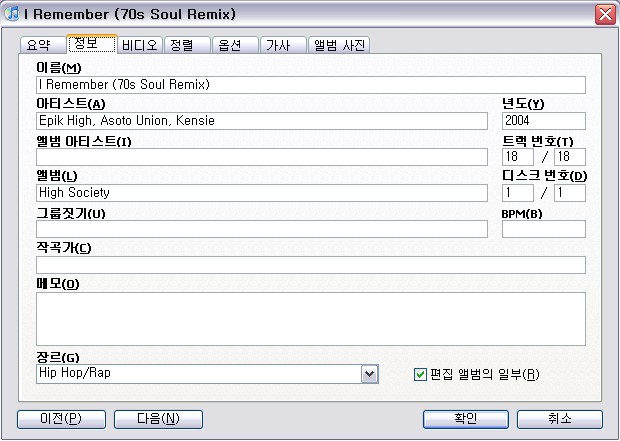Click the iTunes music note title bar icon
The width and height of the screenshot is (620, 441).
(11, 13)
